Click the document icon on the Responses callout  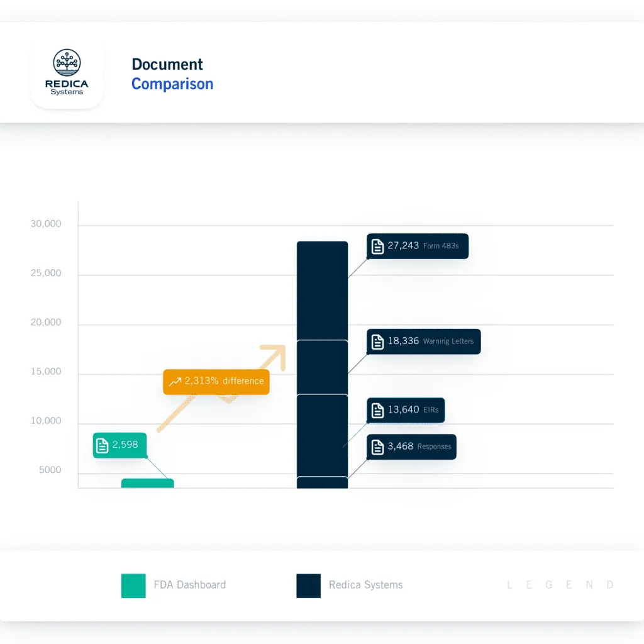point(377,447)
